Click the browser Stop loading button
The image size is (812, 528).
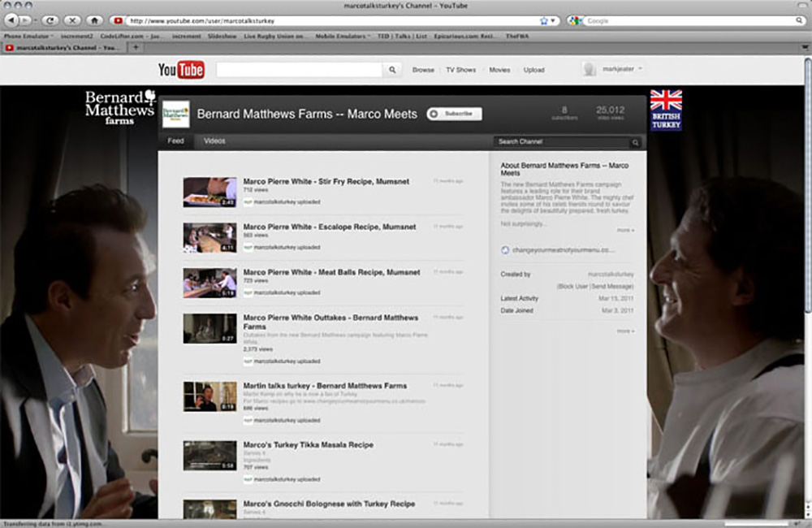click(72, 20)
